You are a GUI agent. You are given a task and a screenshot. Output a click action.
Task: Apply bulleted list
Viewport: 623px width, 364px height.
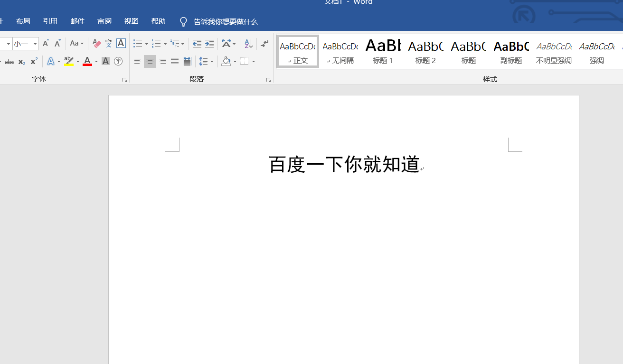click(138, 44)
